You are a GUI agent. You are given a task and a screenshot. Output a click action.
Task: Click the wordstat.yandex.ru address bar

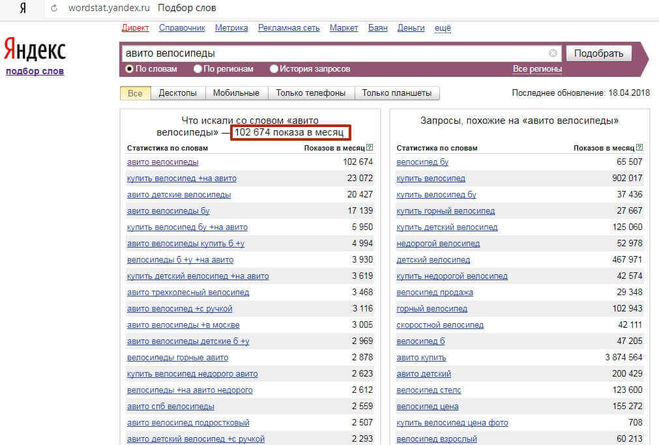[109, 8]
